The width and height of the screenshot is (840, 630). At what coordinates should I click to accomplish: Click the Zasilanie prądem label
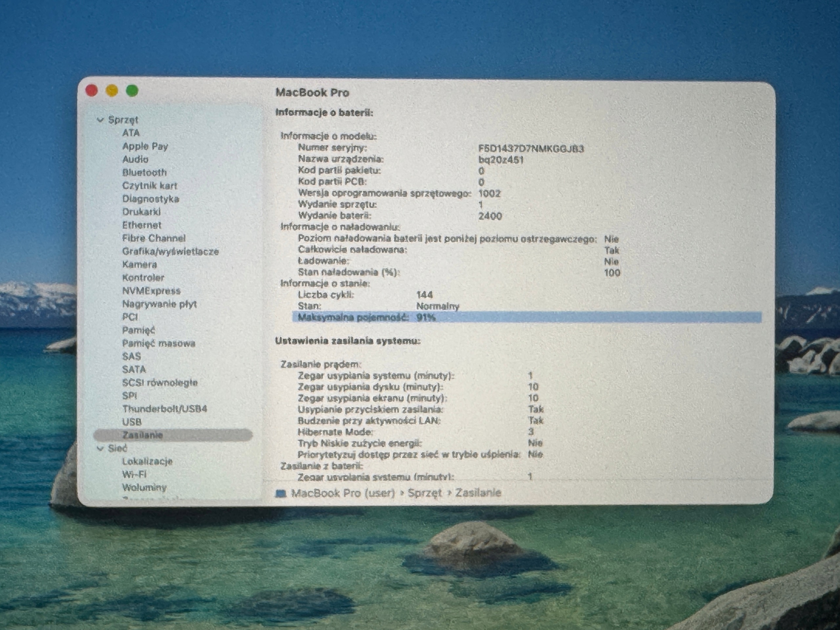point(321,365)
